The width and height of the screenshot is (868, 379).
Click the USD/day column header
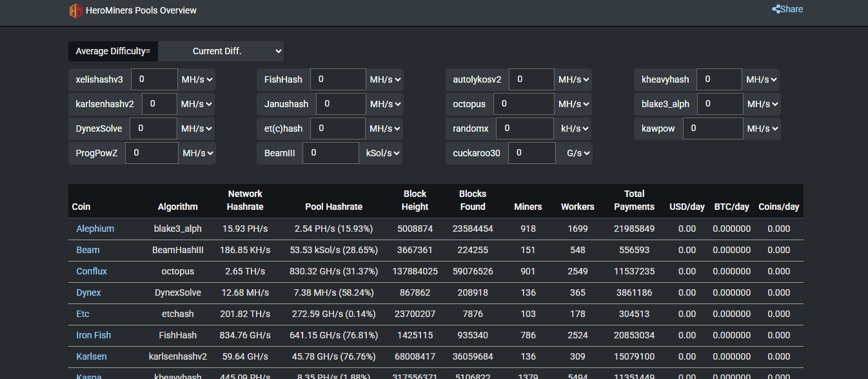pyautogui.click(x=687, y=207)
